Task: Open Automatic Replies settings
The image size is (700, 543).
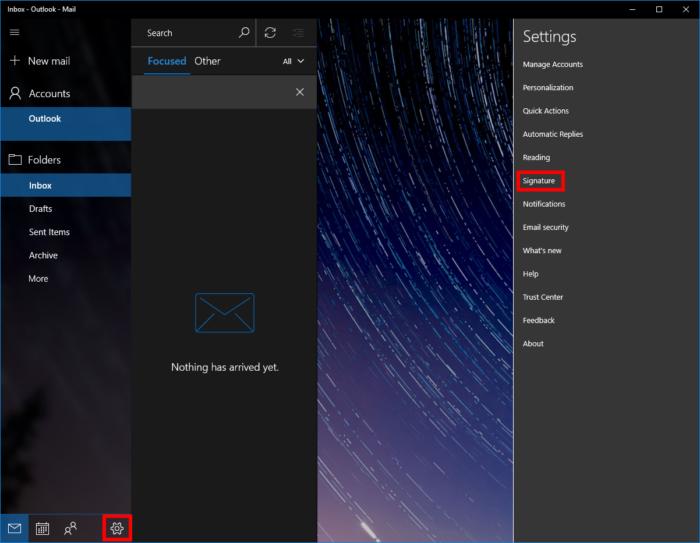Action: 553,134
